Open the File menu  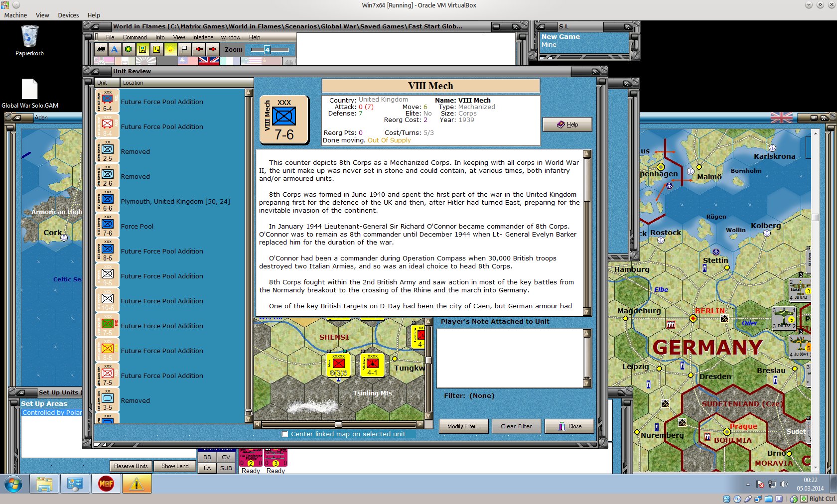(x=110, y=37)
